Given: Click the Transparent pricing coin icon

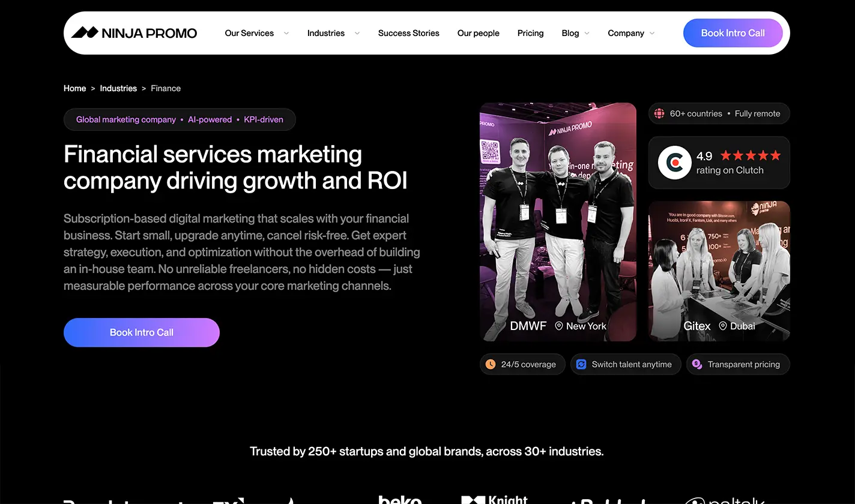Looking at the screenshot, I should tap(697, 364).
